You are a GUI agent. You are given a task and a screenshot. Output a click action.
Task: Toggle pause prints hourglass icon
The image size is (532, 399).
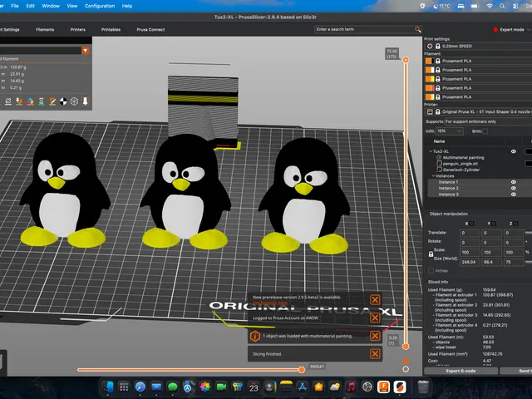pyautogui.click(x=41, y=101)
